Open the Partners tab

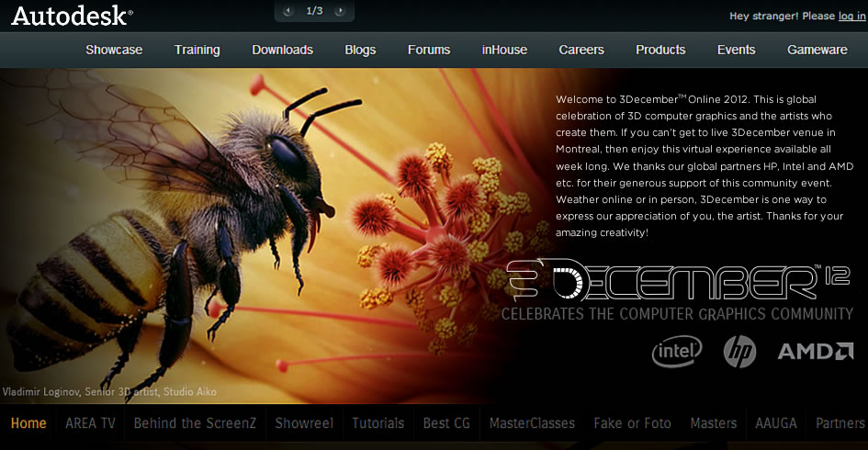(x=840, y=423)
